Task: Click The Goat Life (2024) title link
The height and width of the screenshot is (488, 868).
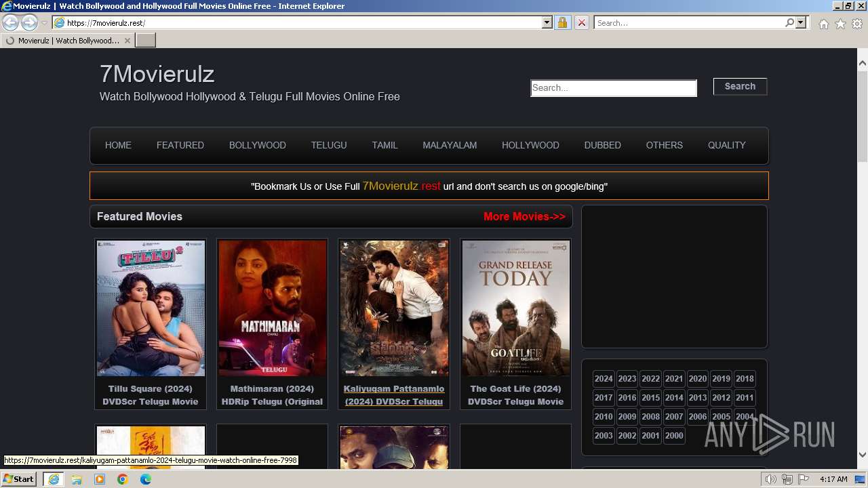Action: point(515,395)
